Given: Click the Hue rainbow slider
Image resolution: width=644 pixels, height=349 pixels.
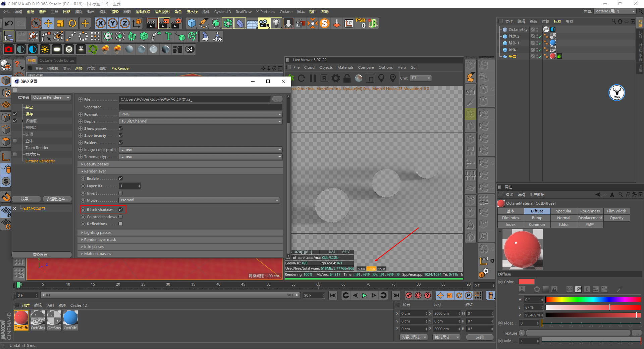Looking at the screenshot, I should click(593, 300).
